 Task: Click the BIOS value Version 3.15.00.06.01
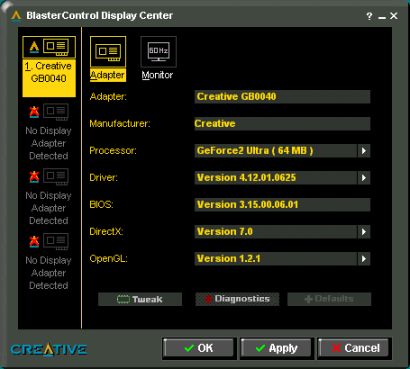point(282,205)
